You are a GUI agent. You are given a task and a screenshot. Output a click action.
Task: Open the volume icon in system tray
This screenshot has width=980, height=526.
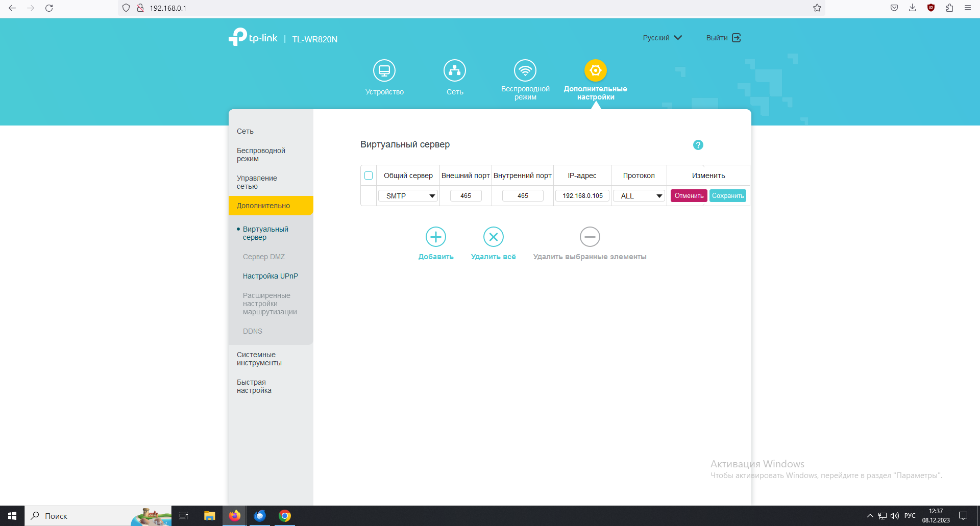click(x=895, y=516)
